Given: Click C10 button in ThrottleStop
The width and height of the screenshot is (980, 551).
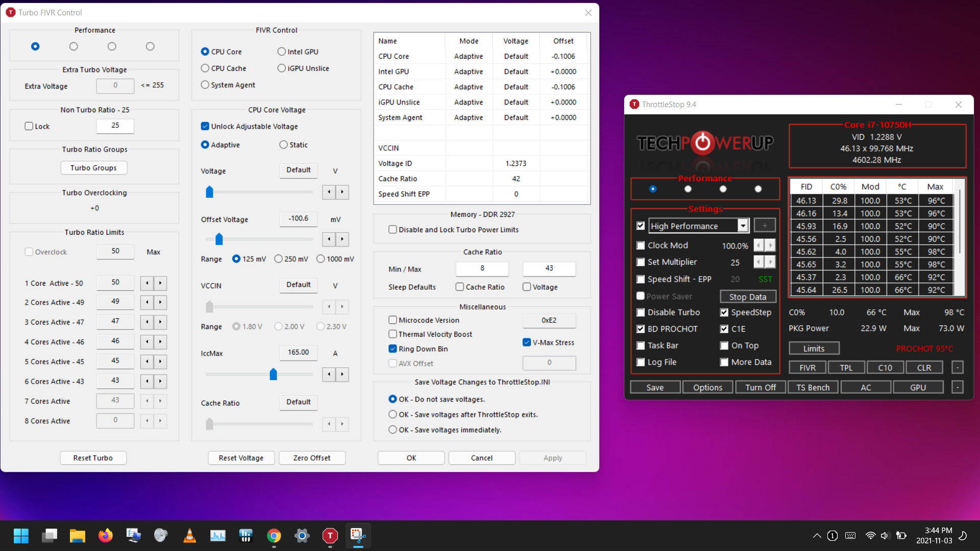Looking at the screenshot, I should click(x=885, y=367).
